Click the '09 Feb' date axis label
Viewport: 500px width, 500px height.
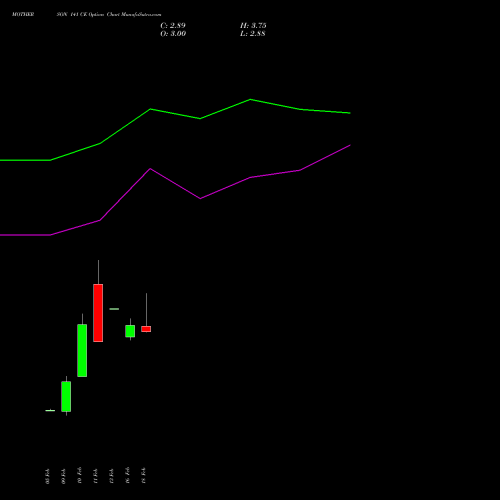point(63,476)
